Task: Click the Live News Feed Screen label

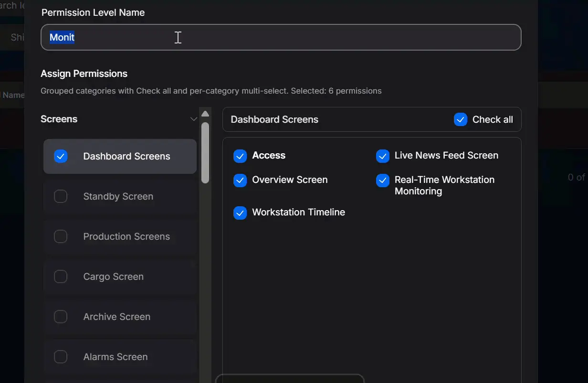Action: click(446, 155)
